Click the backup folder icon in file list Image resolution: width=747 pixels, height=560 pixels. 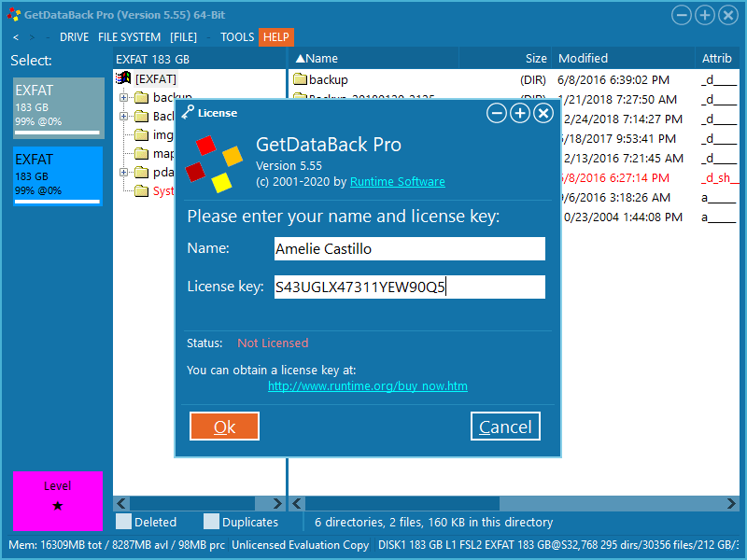300,79
